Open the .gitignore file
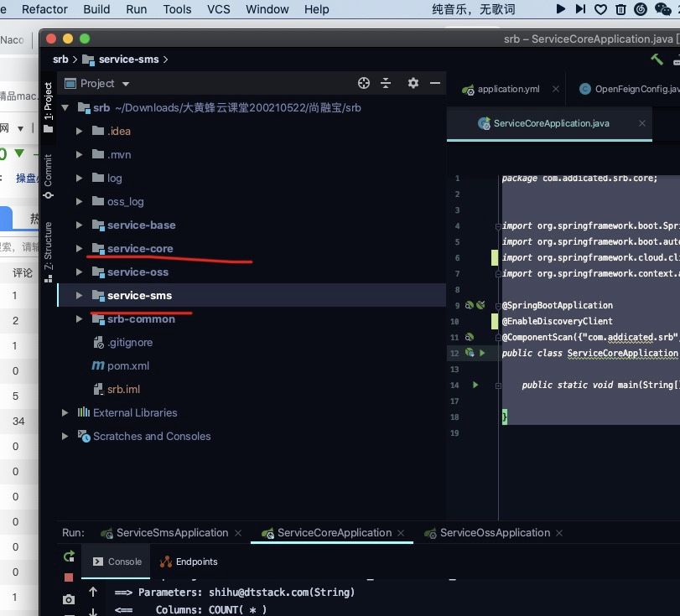This screenshot has height=616, width=680. 123,343
